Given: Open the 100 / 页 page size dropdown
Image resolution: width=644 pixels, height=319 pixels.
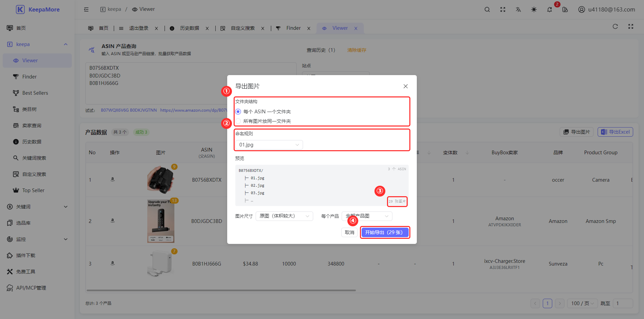Looking at the screenshot, I should click(x=582, y=303).
